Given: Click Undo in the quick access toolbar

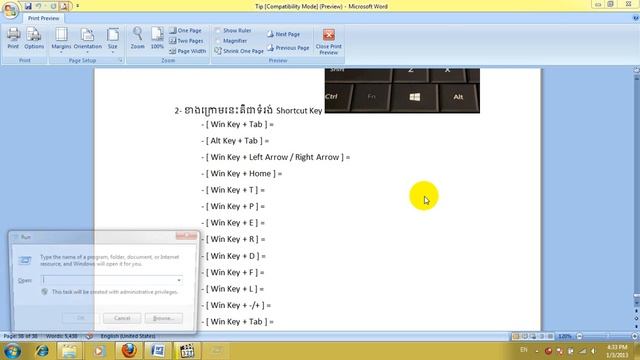Looking at the screenshot, I should (x=38, y=6).
